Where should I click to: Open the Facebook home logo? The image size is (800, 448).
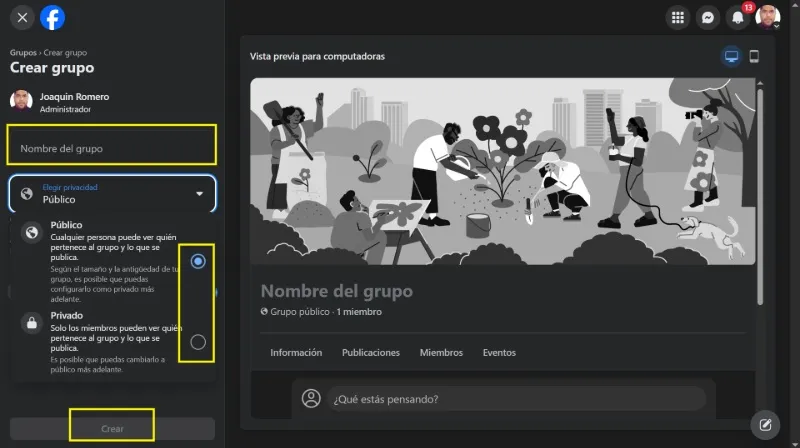53,18
